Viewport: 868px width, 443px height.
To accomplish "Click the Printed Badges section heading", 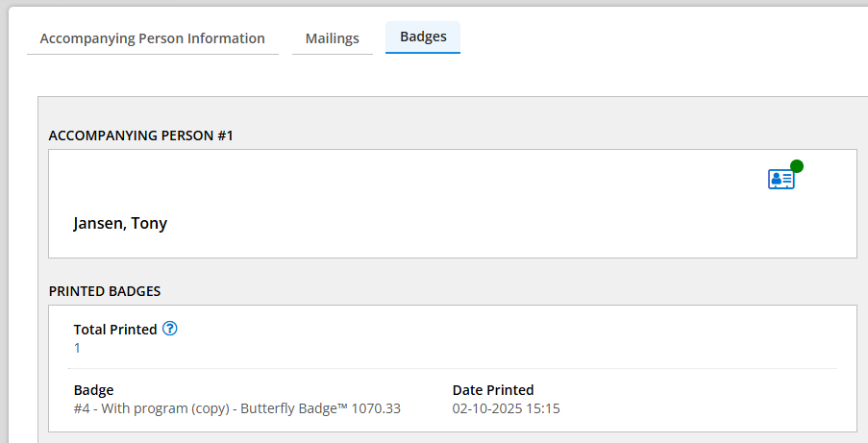I will tap(104, 290).
